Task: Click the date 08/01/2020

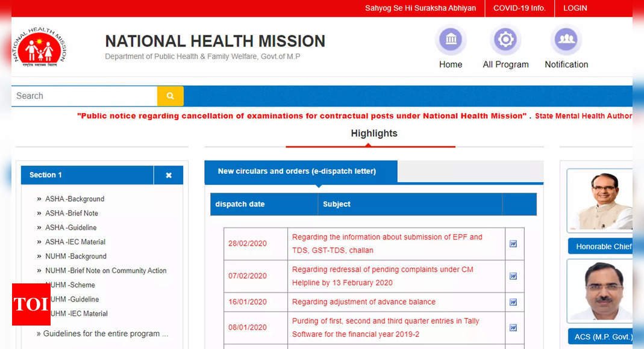Action: click(x=247, y=328)
